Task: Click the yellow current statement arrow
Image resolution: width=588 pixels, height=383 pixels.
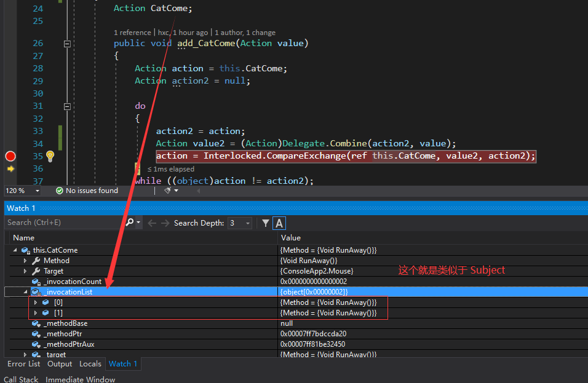Action: [x=10, y=168]
